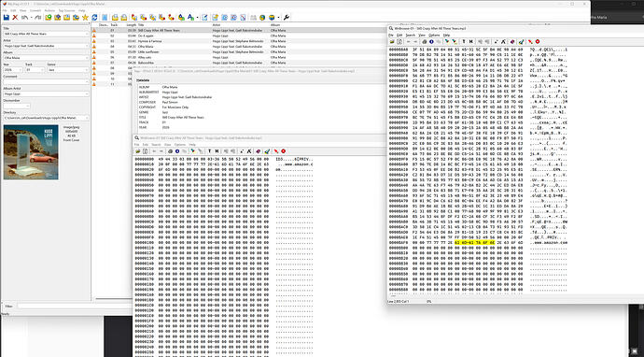This screenshot has width=644, height=357.
Task: Switch to hex mode H in lower hex viewer
Action: (217, 151)
